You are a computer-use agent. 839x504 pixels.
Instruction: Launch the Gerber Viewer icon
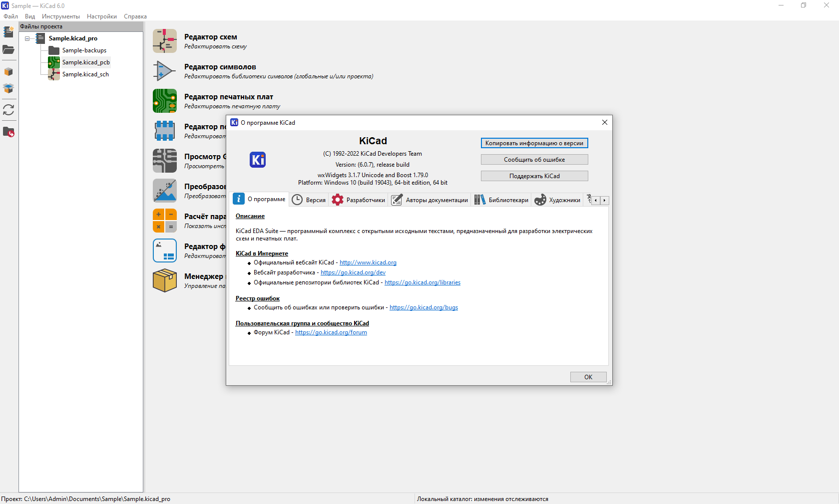pyautogui.click(x=165, y=161)
